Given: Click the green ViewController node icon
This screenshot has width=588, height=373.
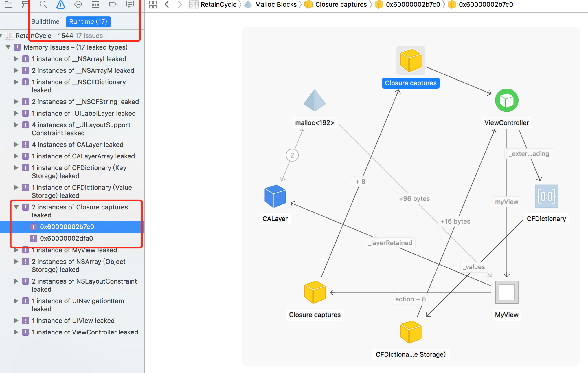Looking at the screenshot, I should click(506, 100).
